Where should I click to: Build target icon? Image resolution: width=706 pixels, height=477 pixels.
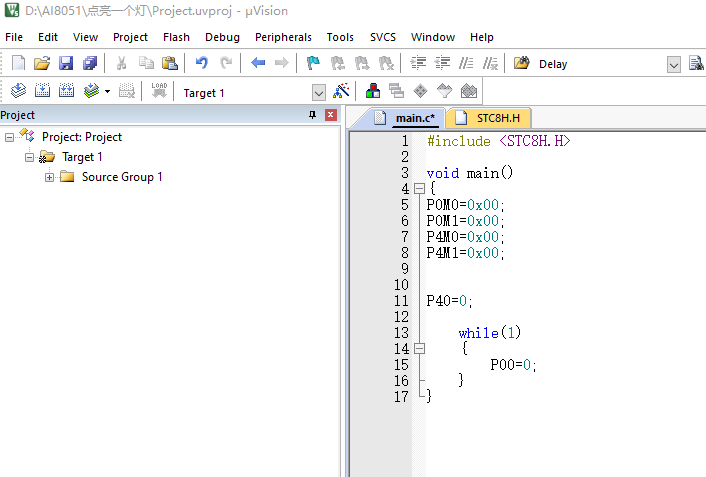coord(42,91)
